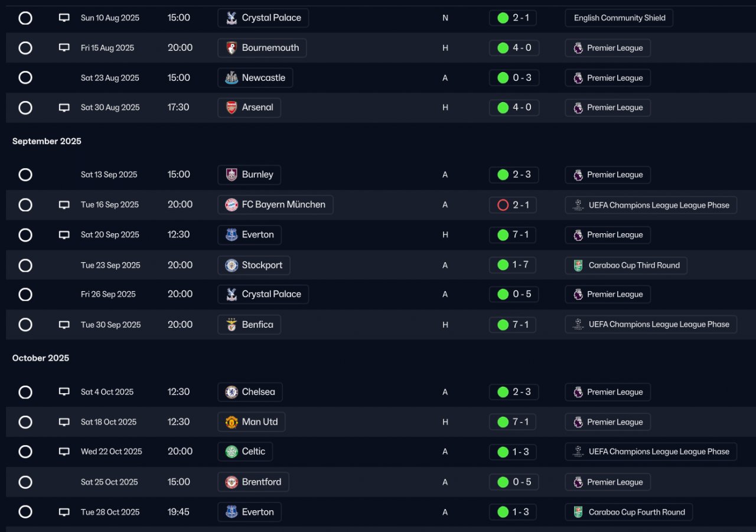Click the Chelsea club badge
The width and height of the screenshot is (756, 532).
[x=232, y=392]
